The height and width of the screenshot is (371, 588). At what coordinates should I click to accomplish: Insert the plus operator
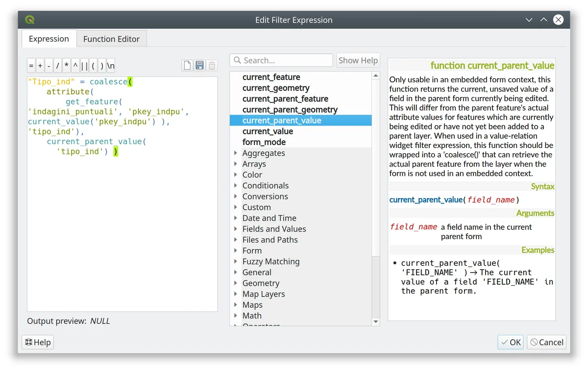[40, 66]
